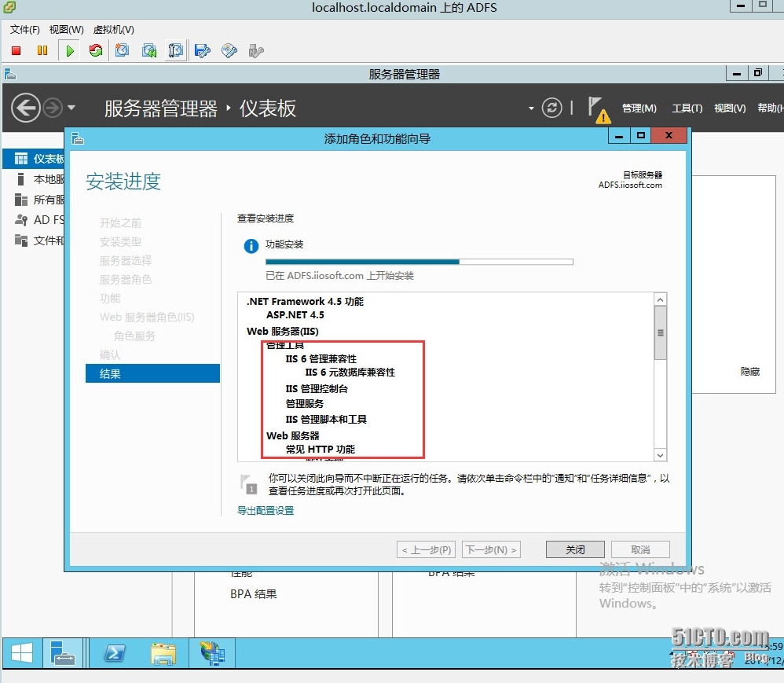Open file and storage services sidebar icon
784x683 pixels.
pos(21,241)
